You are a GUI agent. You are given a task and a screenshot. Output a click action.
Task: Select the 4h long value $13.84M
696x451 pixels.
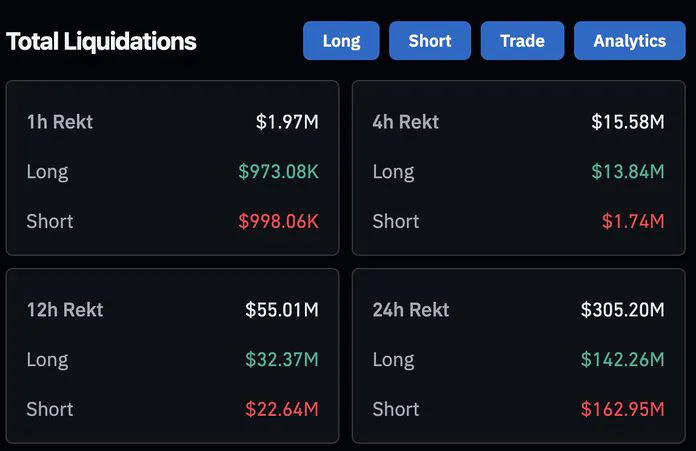coord(628,172)
